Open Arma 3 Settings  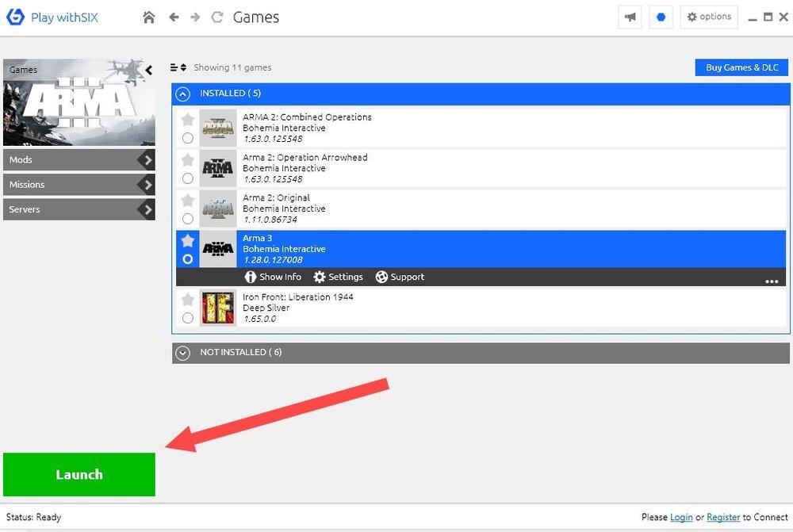pos(338,277)
